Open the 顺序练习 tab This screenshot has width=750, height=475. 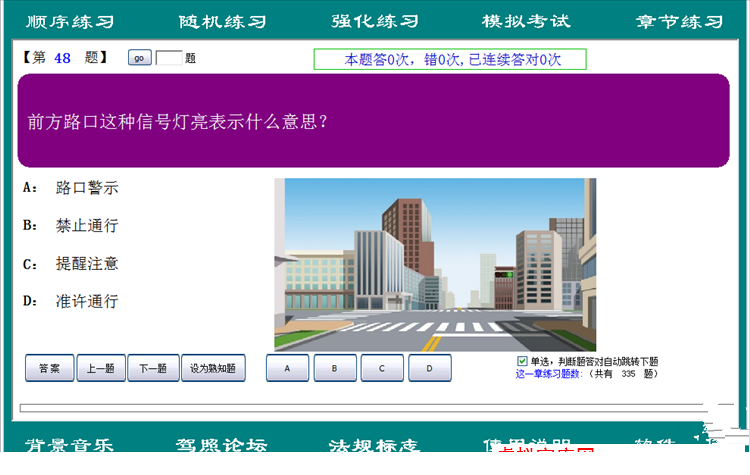(70, 22)
